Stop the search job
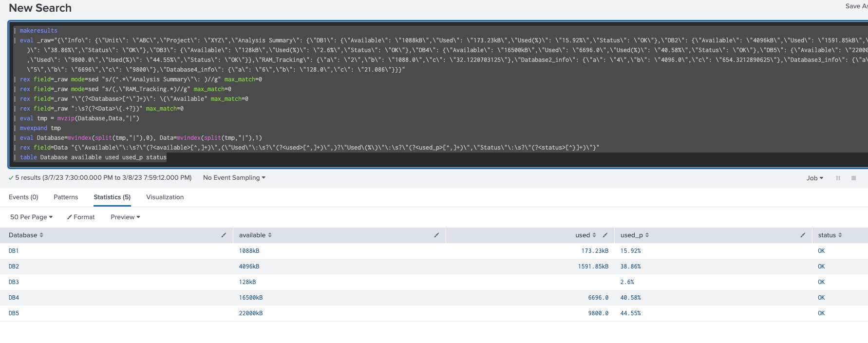This screenshot has width=868, height=343. click(x=853, y=178)
